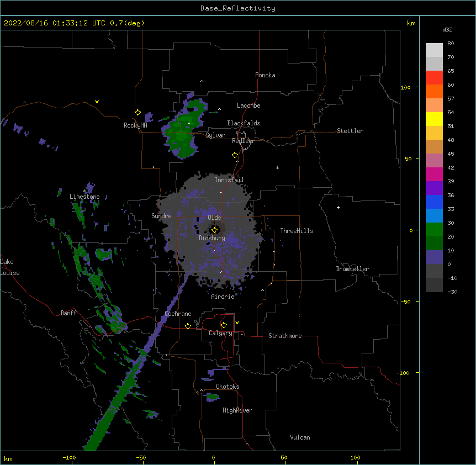Click the Banff label
Screen dimensions: 476x465
68,313
